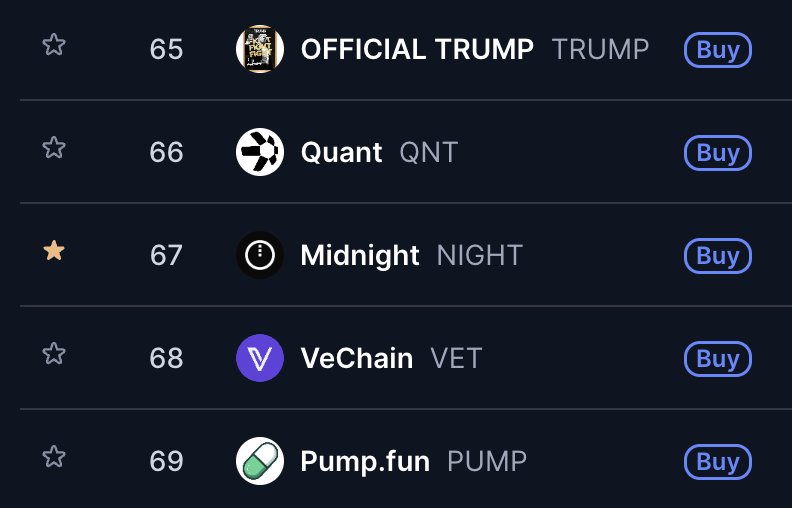
Task: Click the VeChain coin logo
Action: point(260,358)
